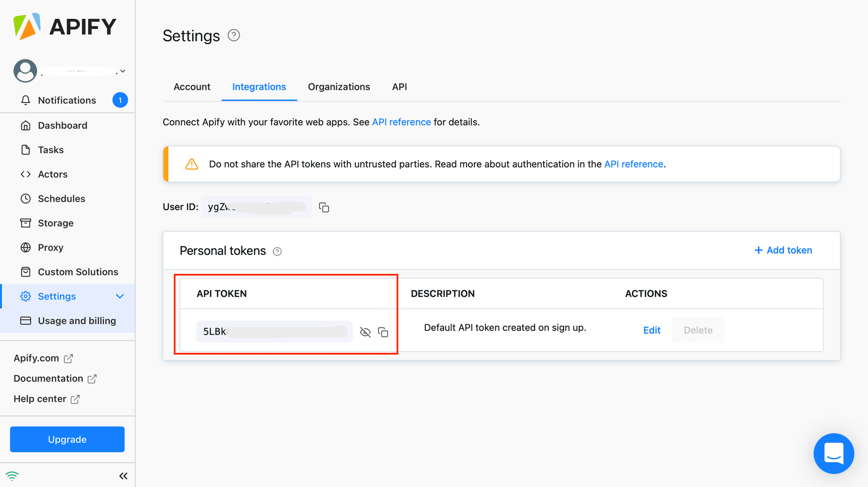Select the Integrations tab
Screen dimensions: 868x487
[x=259, y=87]
